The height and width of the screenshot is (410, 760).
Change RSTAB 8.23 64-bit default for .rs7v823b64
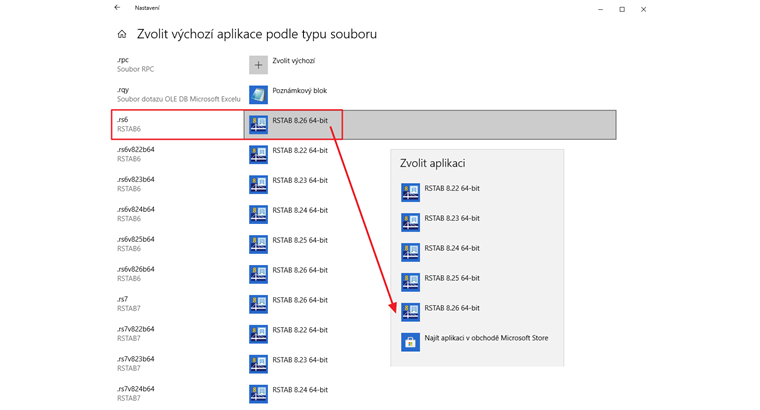[x=300, y=360]
